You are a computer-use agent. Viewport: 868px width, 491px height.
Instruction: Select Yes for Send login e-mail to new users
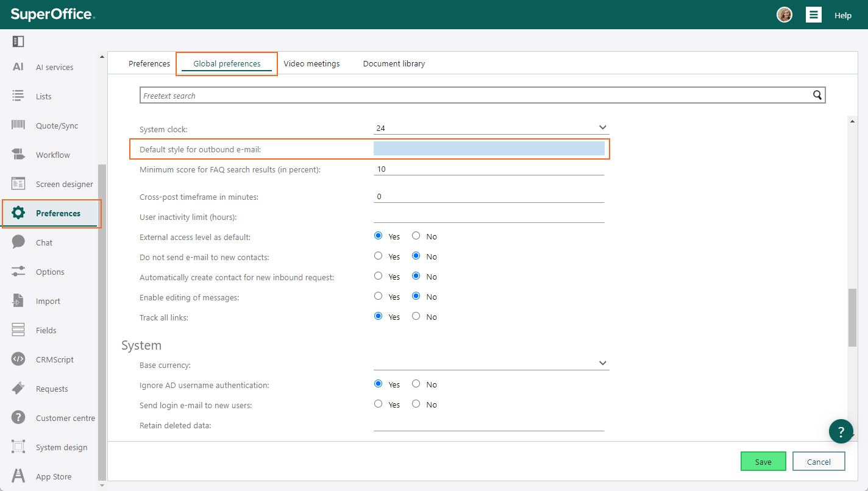click(x=379, y=404)
